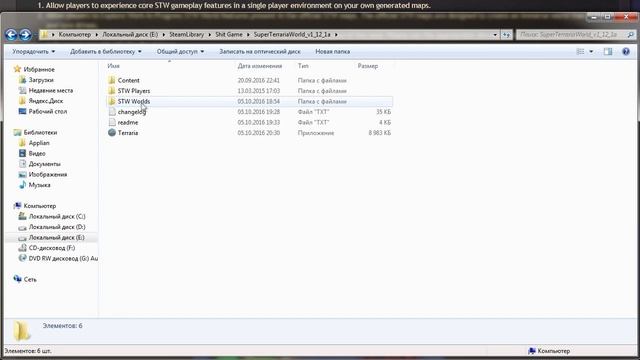The height and width of the screenshot is (360, 640).
Task: Go forward with the Forward arrow button
Action: [25, 35]
